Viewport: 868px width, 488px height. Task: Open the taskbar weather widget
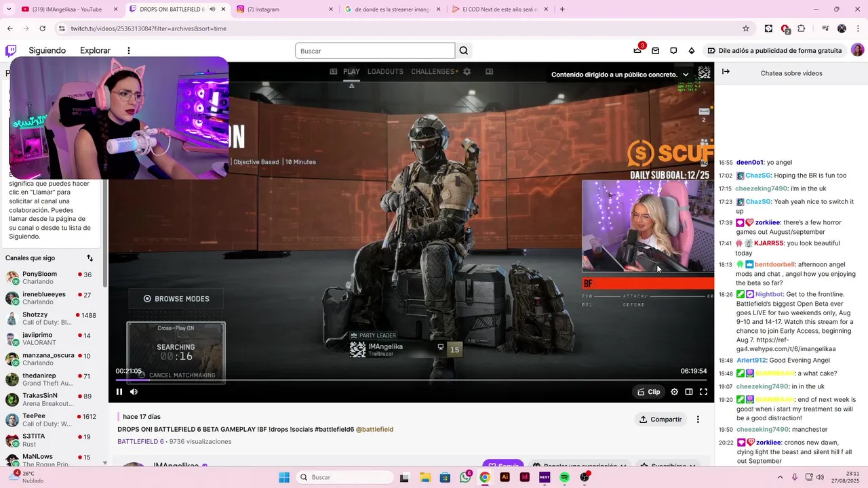point(27,477)
